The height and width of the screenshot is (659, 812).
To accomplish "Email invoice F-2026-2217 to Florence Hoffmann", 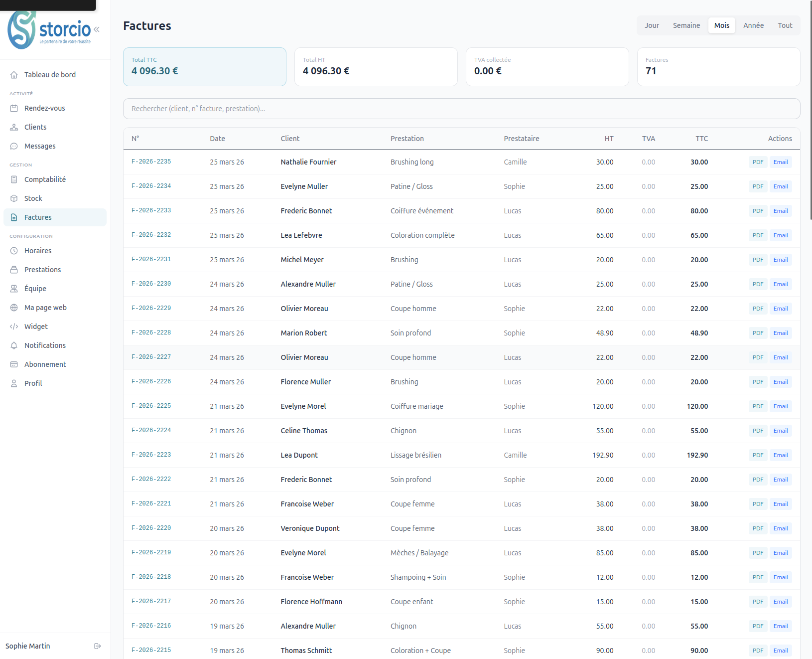I will click(x=781, y=602).
